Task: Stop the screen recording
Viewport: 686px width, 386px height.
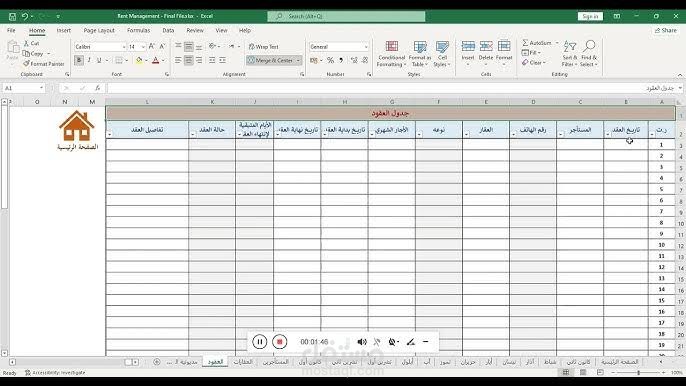Action: tap(280, 342)
